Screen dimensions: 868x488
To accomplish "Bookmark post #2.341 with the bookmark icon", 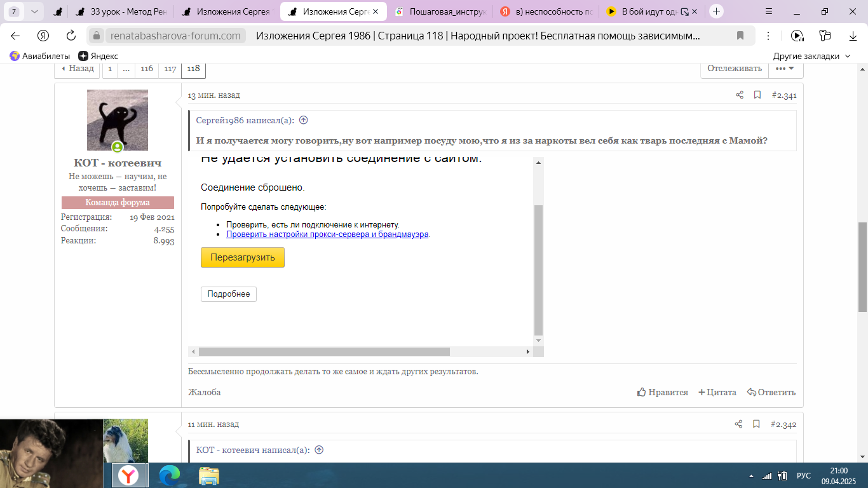I will (x=757, y=95).
